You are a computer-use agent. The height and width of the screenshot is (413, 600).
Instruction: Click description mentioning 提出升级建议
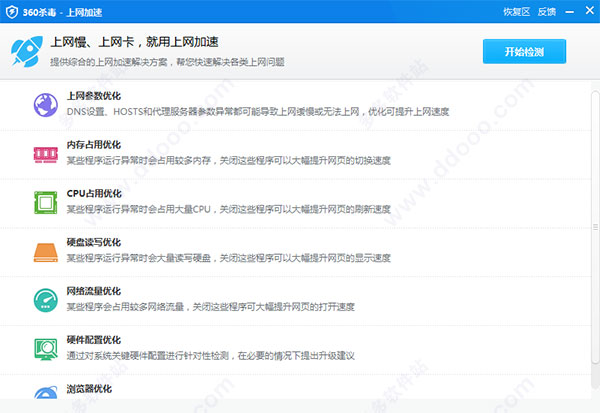point(211,356)
